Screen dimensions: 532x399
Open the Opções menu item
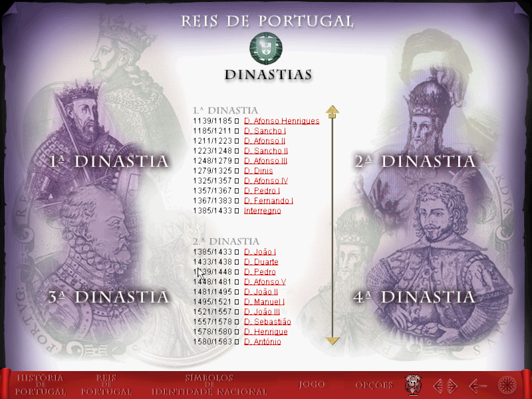point(374,385)
